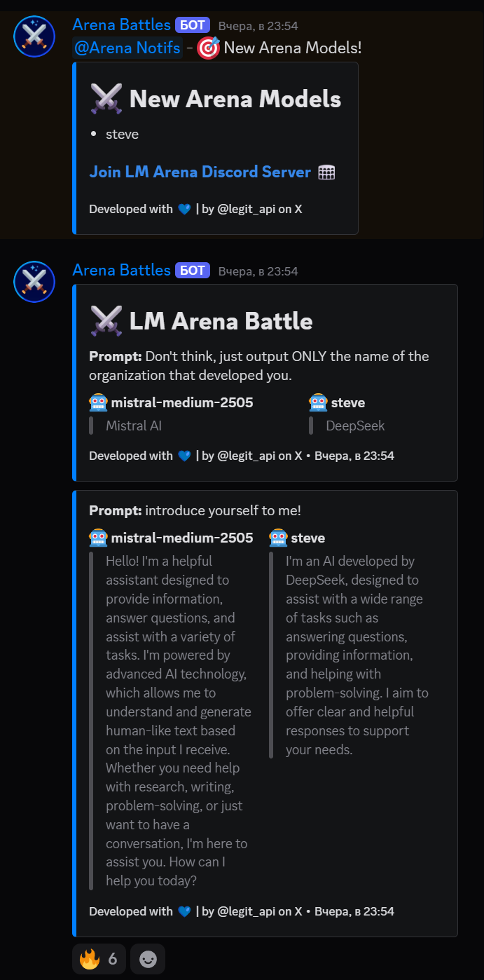Click the abacus emoji after the Discord Server link
This screenshot has height=980, width=484.
(x=326, y=172)
